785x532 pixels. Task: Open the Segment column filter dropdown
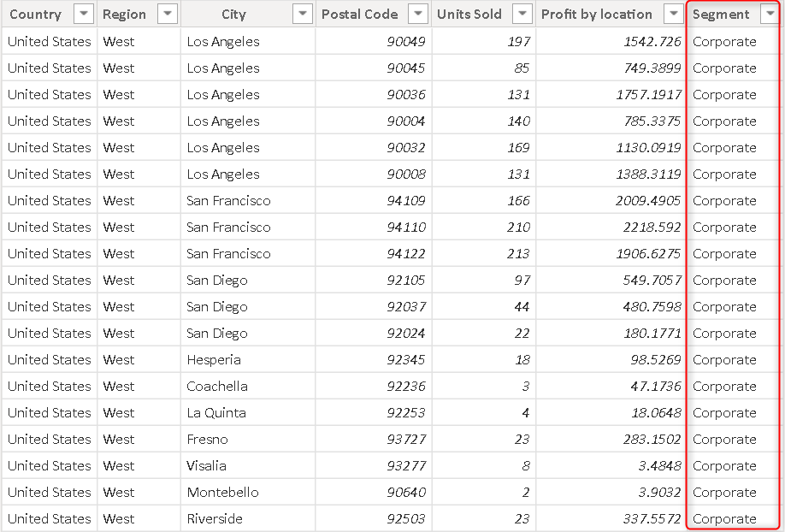(x=770, y=14)
